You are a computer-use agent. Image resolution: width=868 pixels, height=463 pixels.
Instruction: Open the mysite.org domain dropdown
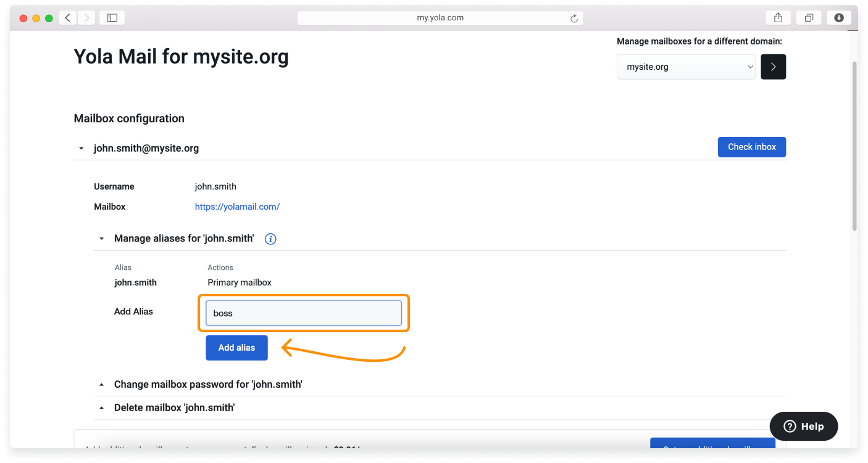tap(686, 66)
